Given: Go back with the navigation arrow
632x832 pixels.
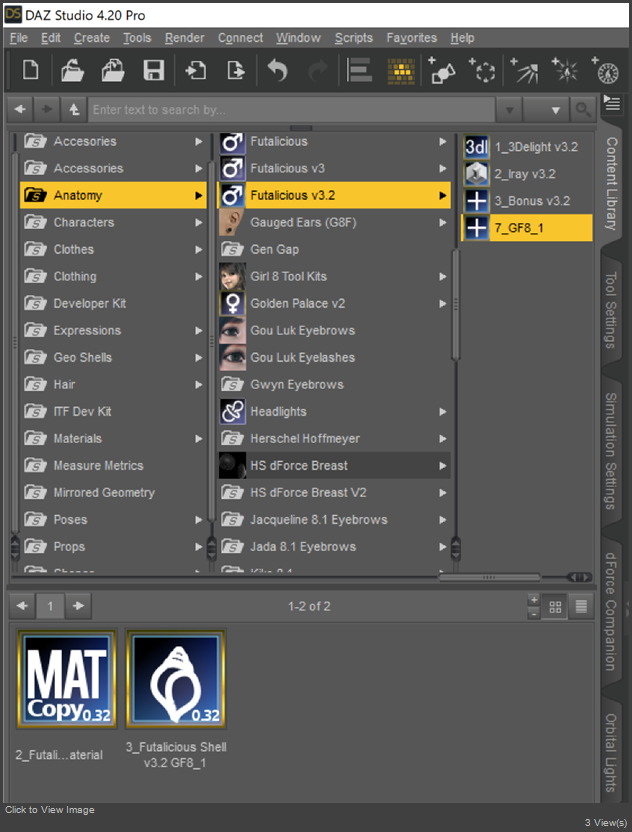Looking at the screenshot, I should tap(20, 109).
